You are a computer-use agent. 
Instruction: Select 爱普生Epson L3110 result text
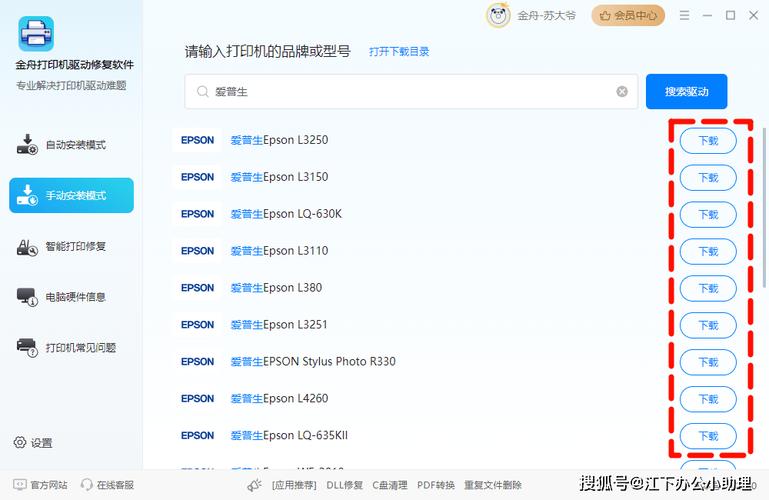pyautogui.click(x=279, y=251)
